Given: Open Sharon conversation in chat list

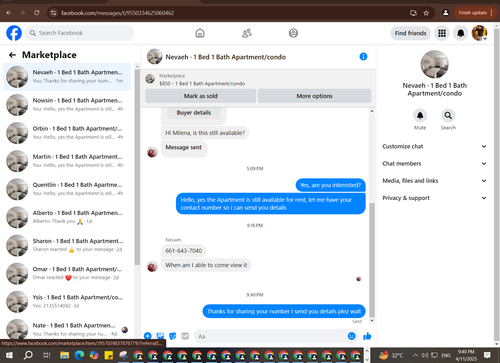Looking at the screenshot, I should click(x=67, y=245).
